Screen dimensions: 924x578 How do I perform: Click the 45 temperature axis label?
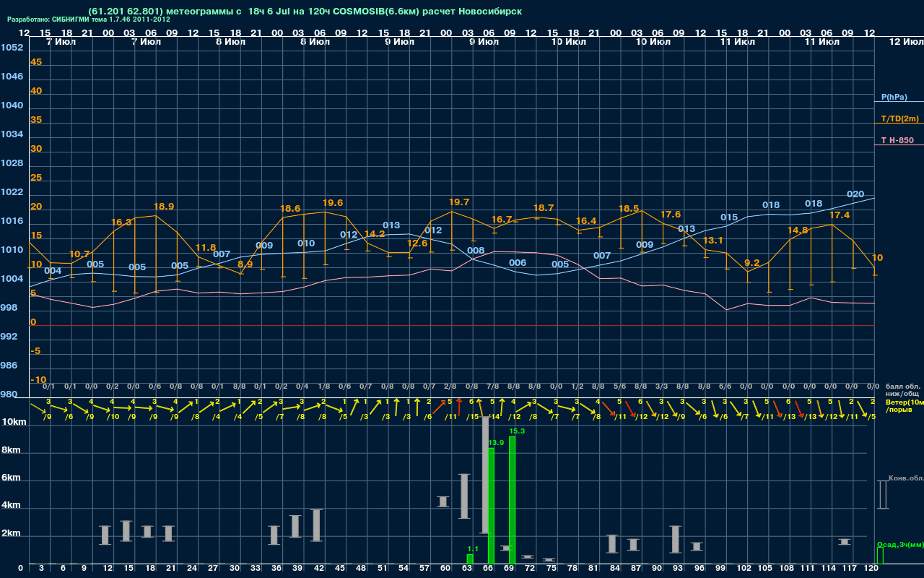[x=36, y=62]
